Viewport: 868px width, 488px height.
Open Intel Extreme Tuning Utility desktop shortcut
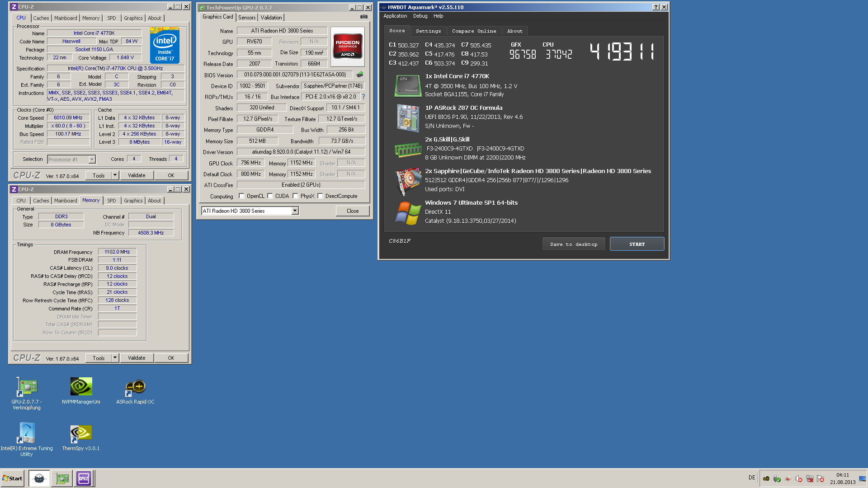[27, 440]
